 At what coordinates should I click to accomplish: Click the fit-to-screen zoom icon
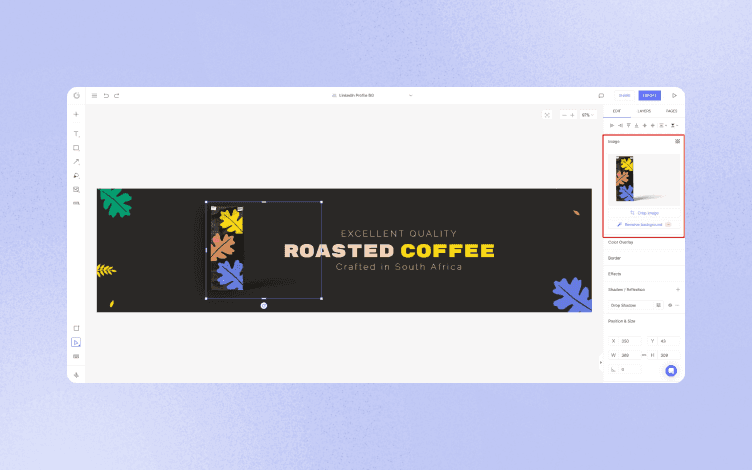click(x=547, y=115)
